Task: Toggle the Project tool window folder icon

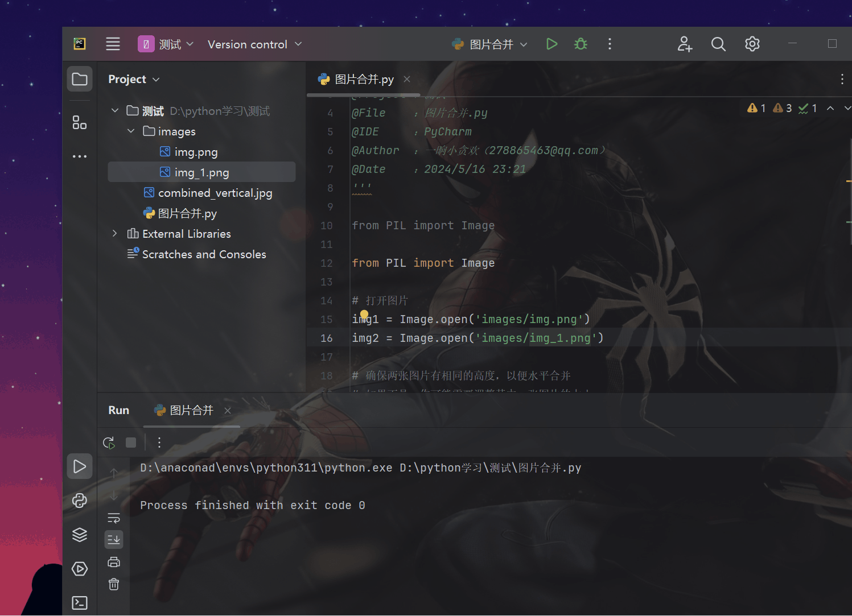Action: tap(80, 79)
